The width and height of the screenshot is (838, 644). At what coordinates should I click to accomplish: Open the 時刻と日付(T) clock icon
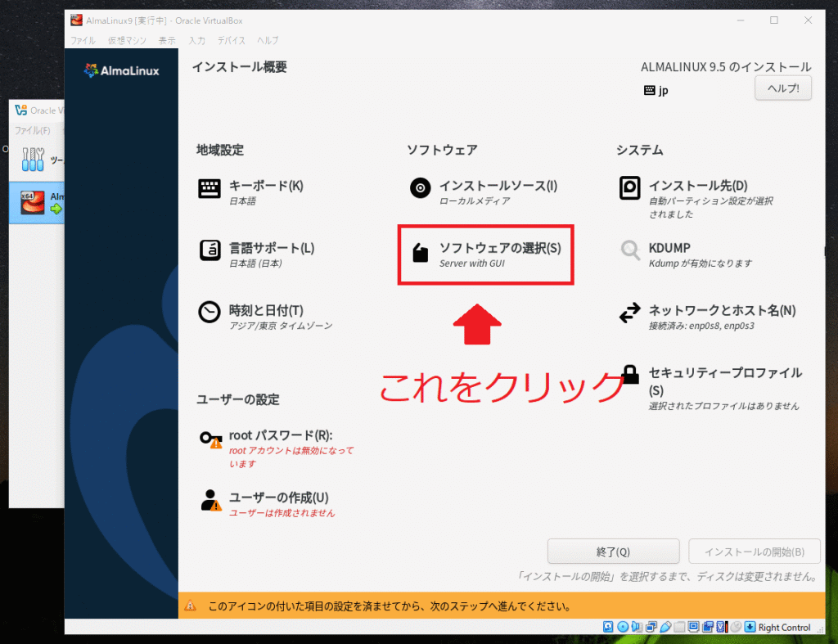pyautogui.click(x=209, y=312)
